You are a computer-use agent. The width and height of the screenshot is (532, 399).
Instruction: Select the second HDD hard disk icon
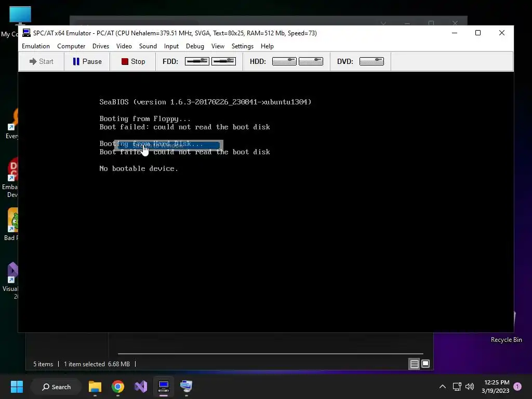click(x=311, y=61)
